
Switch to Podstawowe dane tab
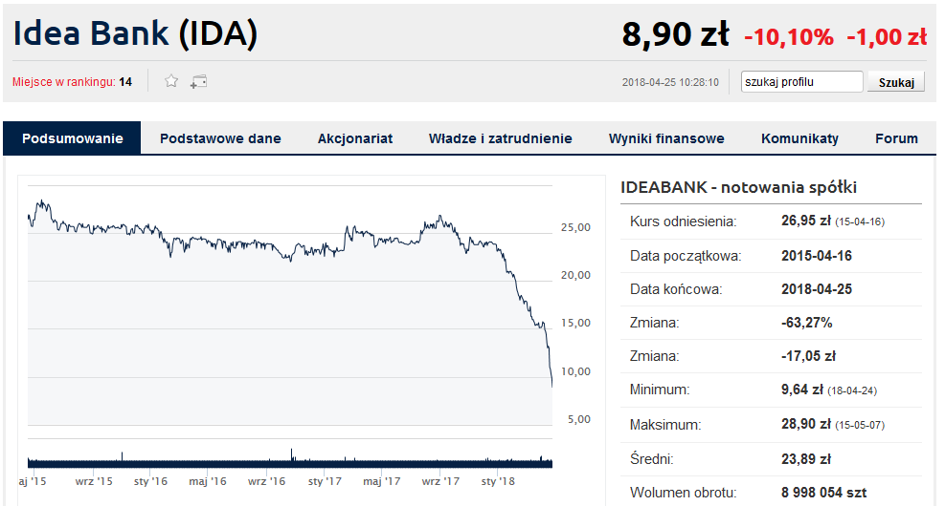(221, 139)
